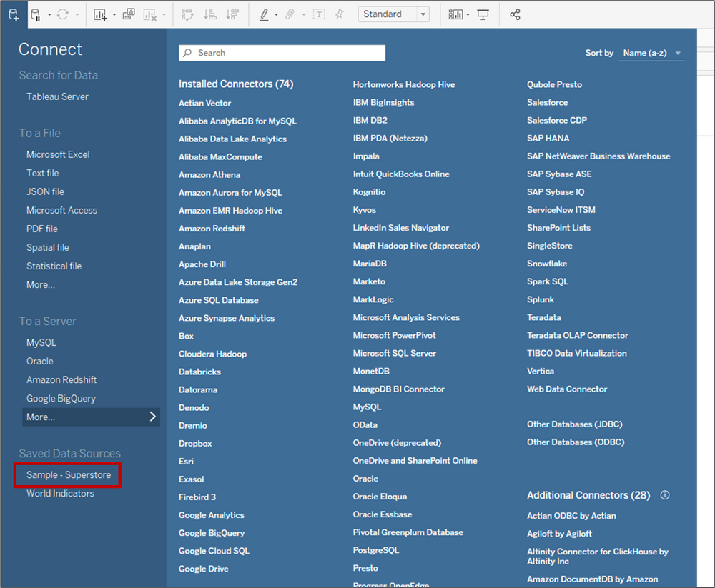The height and width of the screenshot is (588, 715).
Task: Click the Additional Connectors info icon
Action: 665,495
